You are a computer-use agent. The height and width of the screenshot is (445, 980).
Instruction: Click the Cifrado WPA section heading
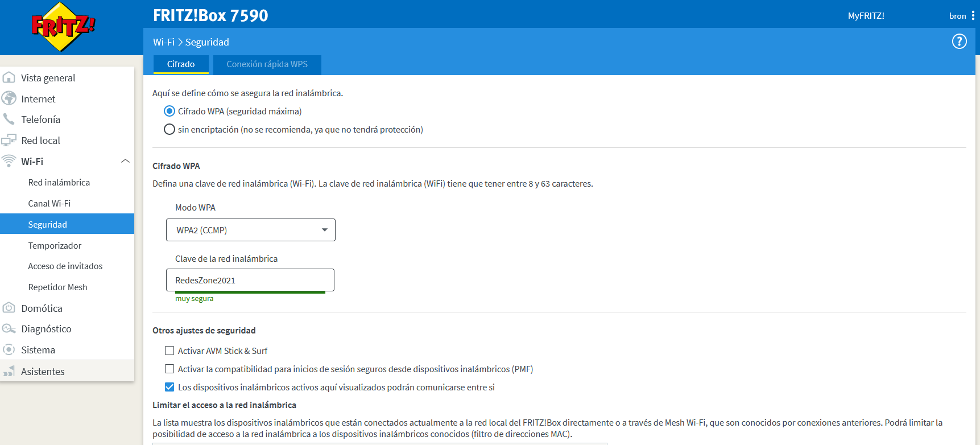point(176,166)
